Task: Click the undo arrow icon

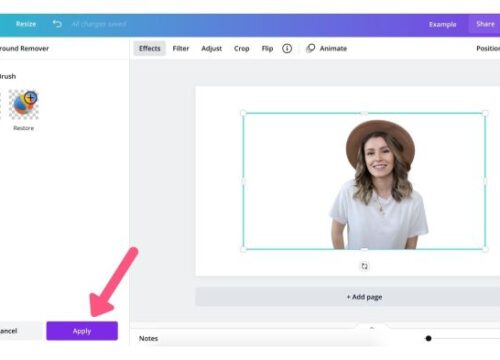Action: (x=57, y=24)
